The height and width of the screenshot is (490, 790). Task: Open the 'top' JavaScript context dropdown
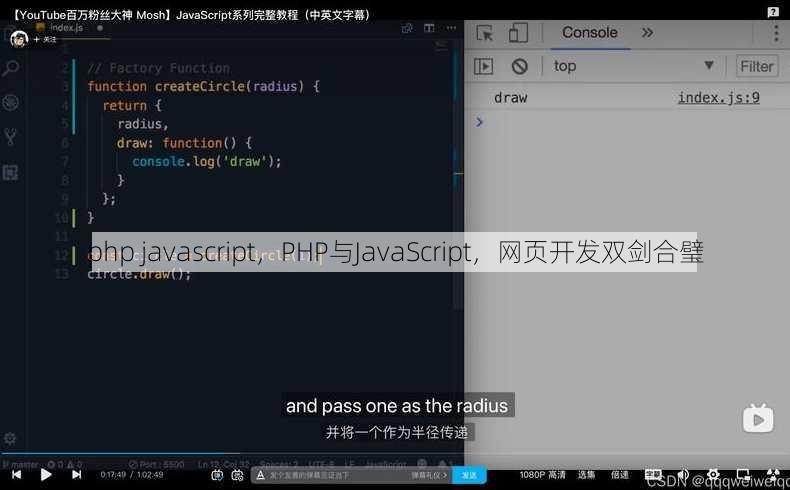pos(633,66)
